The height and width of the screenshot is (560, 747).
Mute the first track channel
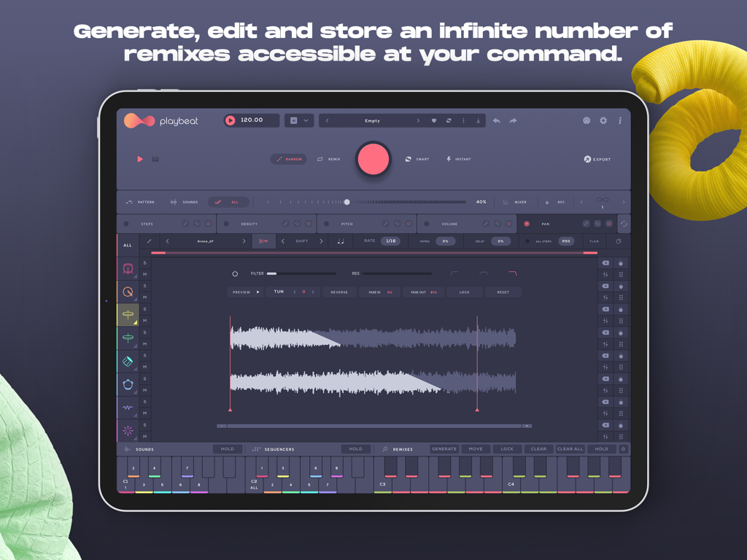click(145, 273)
